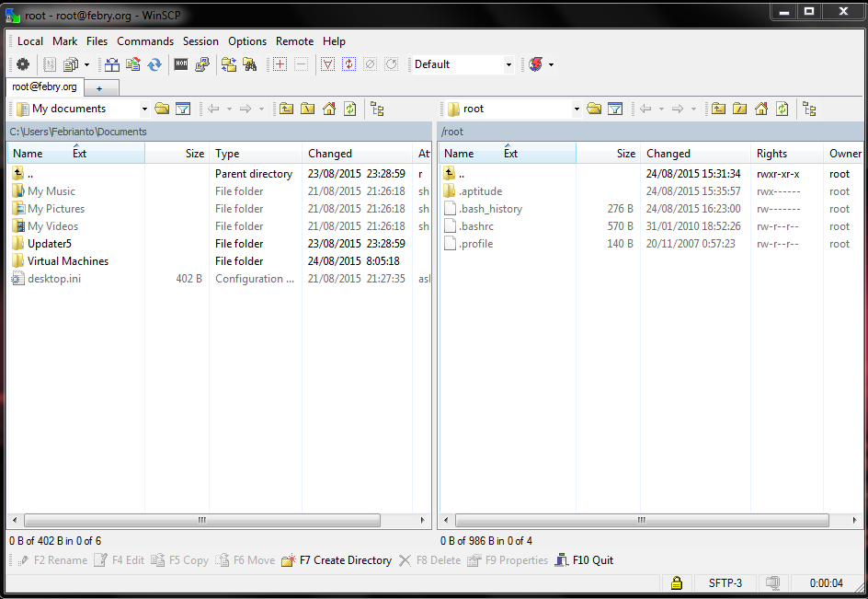Toggle Synchronize Browsing between panels
The image size is (868, 599).
coord(229,64)
